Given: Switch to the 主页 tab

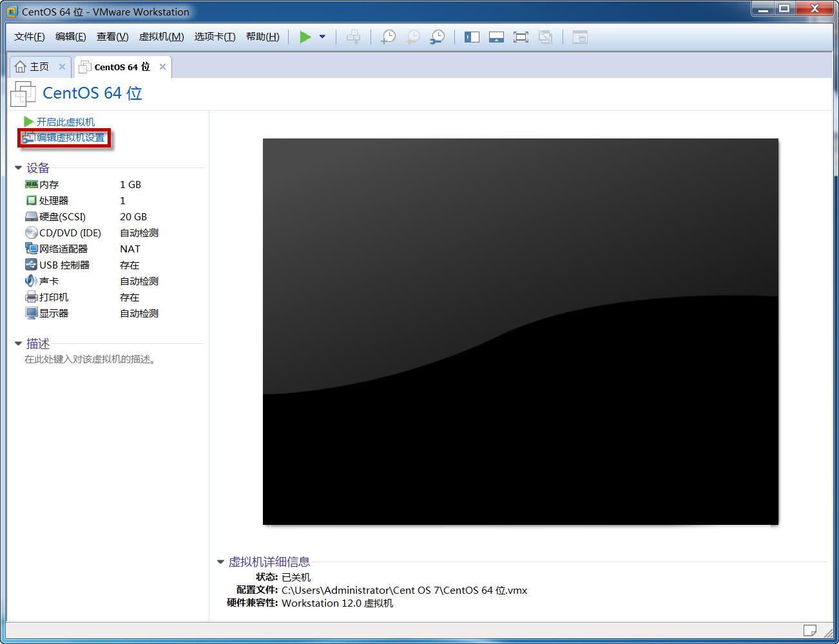Looking at the screenshot, I should click(40, 66).
